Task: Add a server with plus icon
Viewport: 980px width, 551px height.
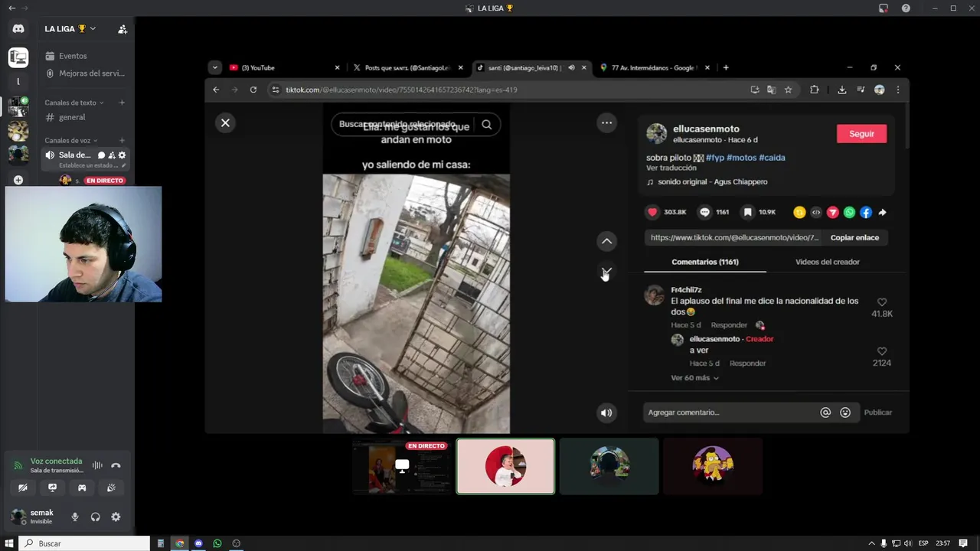Action: [18, 180]
